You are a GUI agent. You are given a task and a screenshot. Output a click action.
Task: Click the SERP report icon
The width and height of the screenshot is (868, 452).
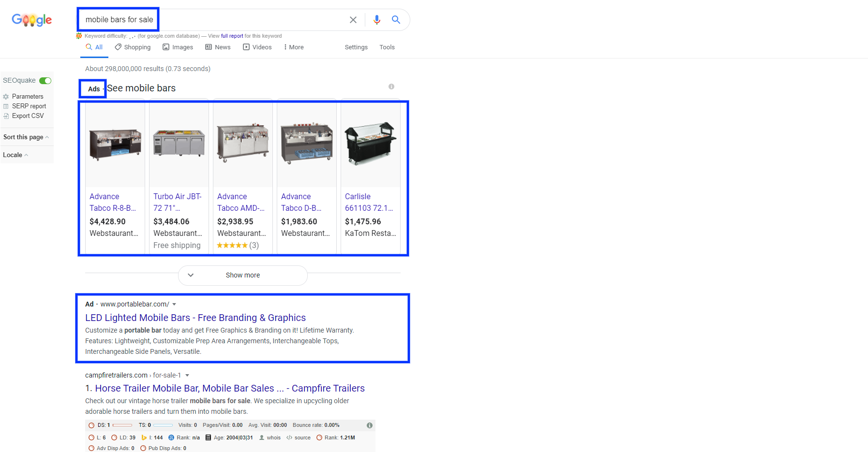(x=6, y=106)
